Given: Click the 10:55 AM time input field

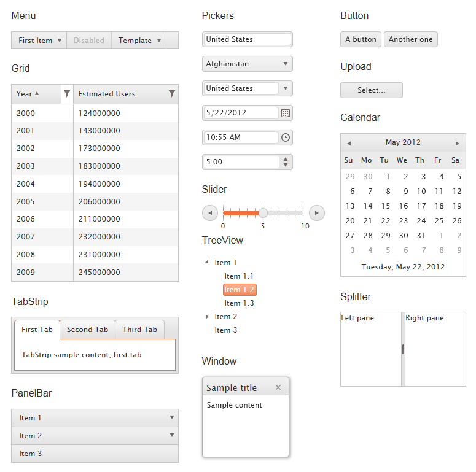Looking at the screenshot, I should pos(241,137).
